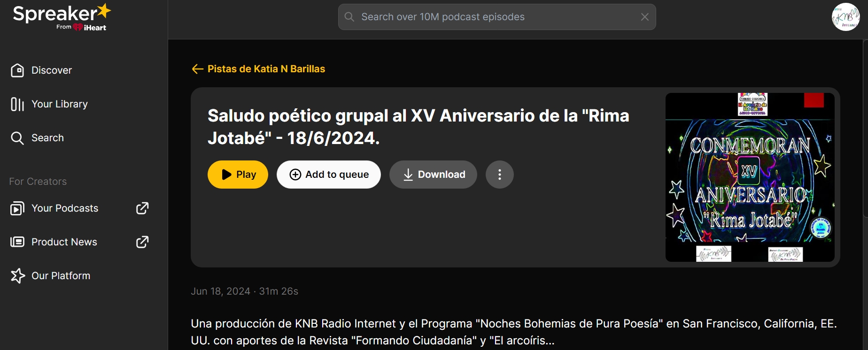Viewport: 868px width, 350px height.
Task: Open Product News link
Action: [x=54, y=242]
